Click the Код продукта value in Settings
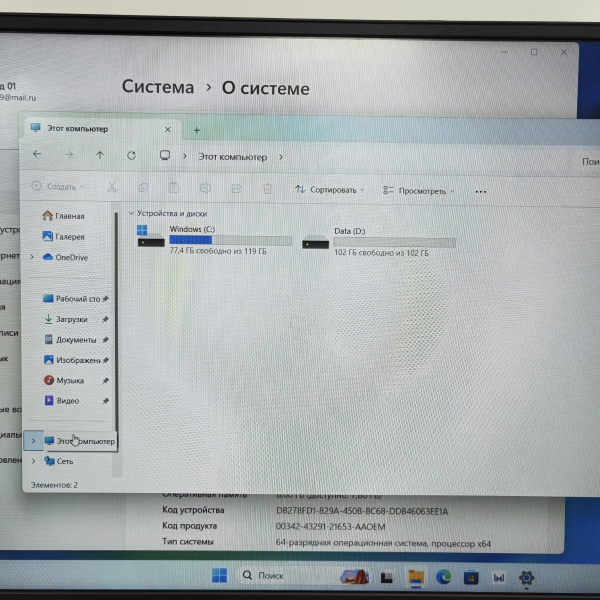This screenshot has width=600, height=600. point(331,527)
